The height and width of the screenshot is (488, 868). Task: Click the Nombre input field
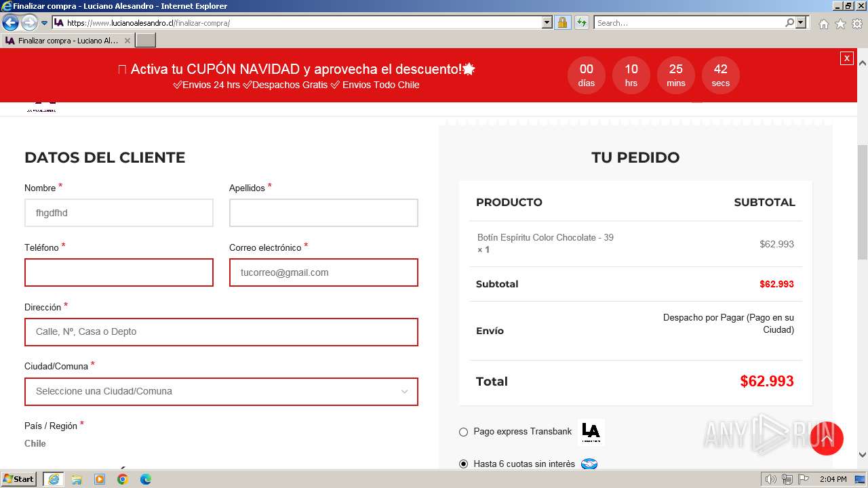tap(119, 213)
